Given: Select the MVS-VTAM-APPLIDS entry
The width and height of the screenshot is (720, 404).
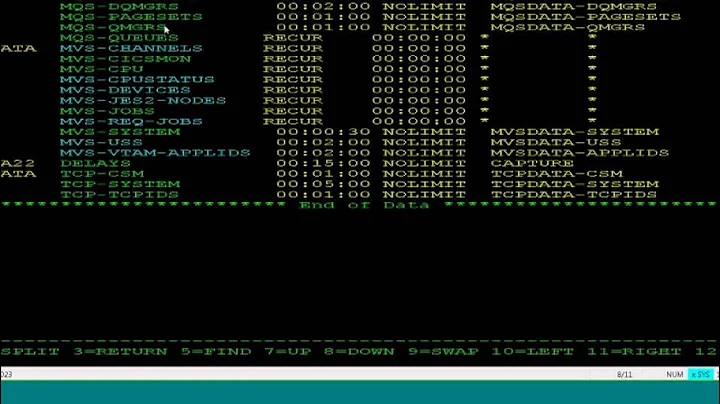Looking at the screenshot, I should pos(155,153).
